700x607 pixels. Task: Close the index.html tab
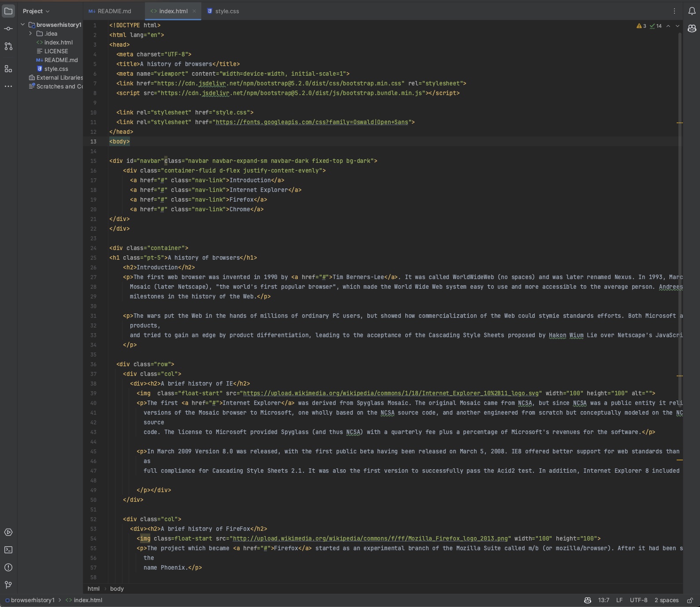pyautogui.click(x=194, y=11)
